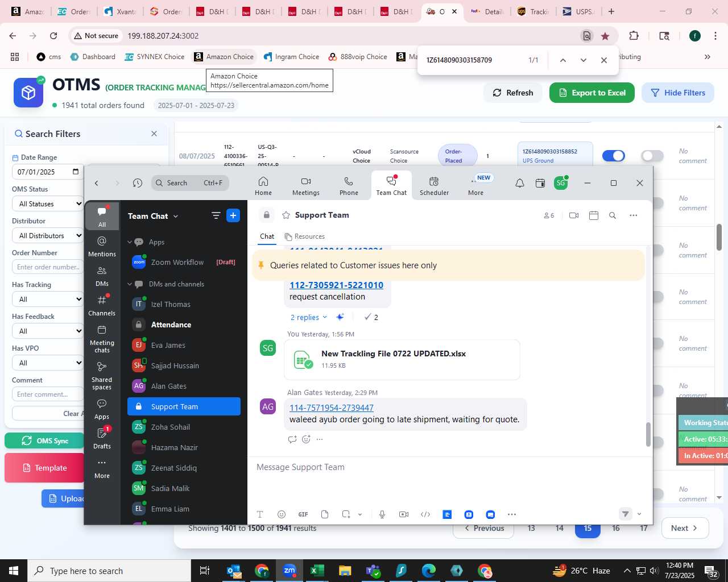Open the Zoom notifications bell
This screenshot has width=728, height=582.
pyautogui.click(x=519, y=183)
